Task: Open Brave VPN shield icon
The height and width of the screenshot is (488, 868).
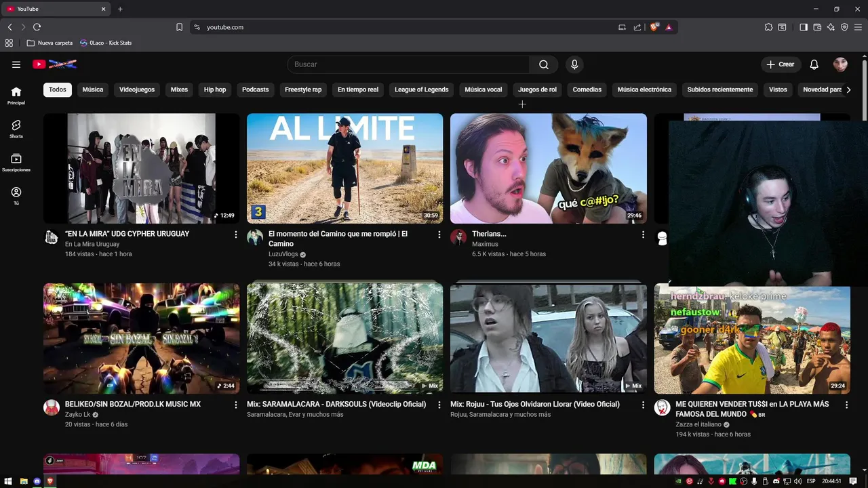Action: click(x=844, y=27)
